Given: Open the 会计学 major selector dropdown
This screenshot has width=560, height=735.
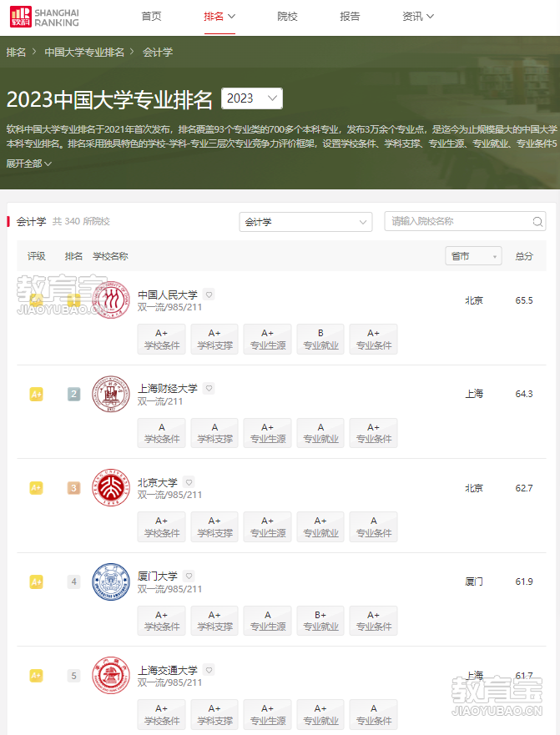Looking at the screenshot, I should click(305, 222).
